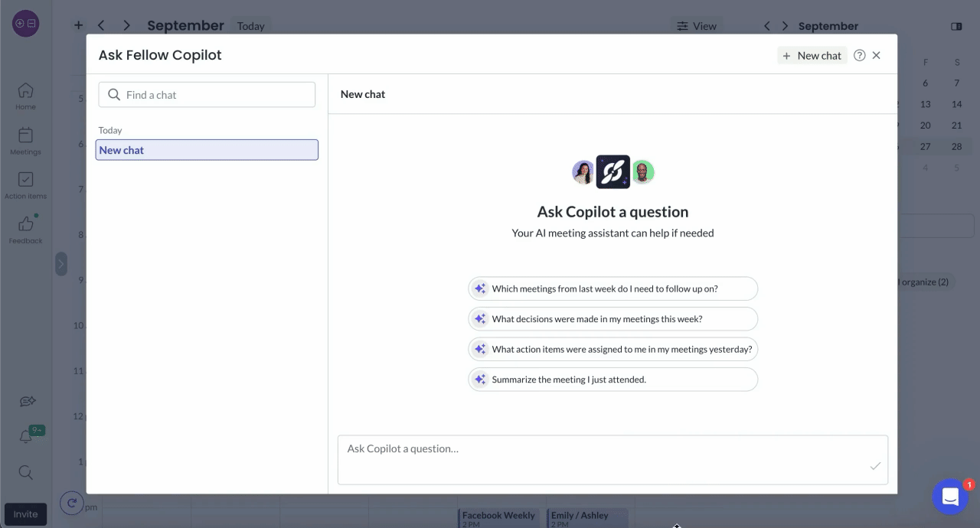This screenshot has height=528, width=980.
Task: Select day 6 in mini calendar
Action: [925, 83]
